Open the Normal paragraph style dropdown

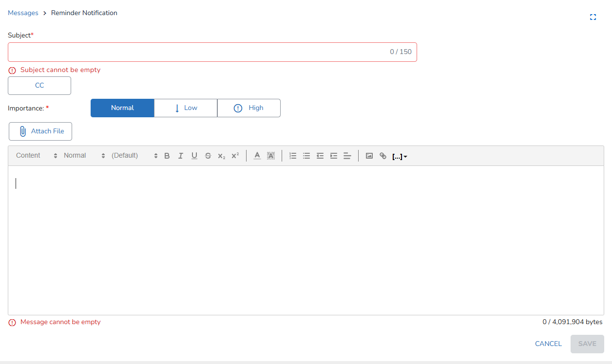84,156
